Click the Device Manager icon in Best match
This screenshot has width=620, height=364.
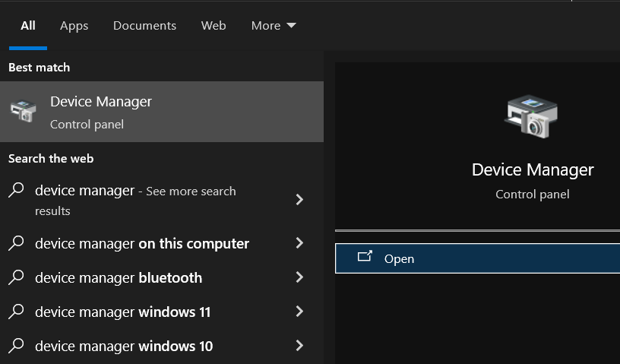23,112
